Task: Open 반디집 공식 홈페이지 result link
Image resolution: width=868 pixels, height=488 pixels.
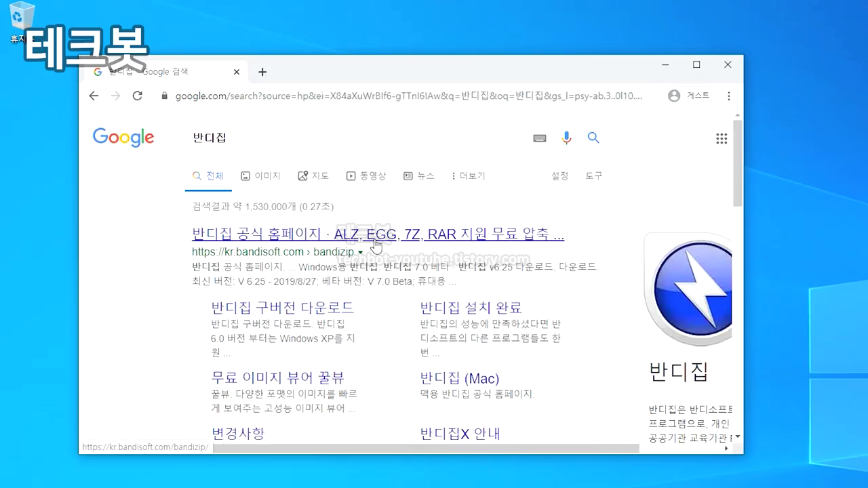Action: [x=378, y=234]
